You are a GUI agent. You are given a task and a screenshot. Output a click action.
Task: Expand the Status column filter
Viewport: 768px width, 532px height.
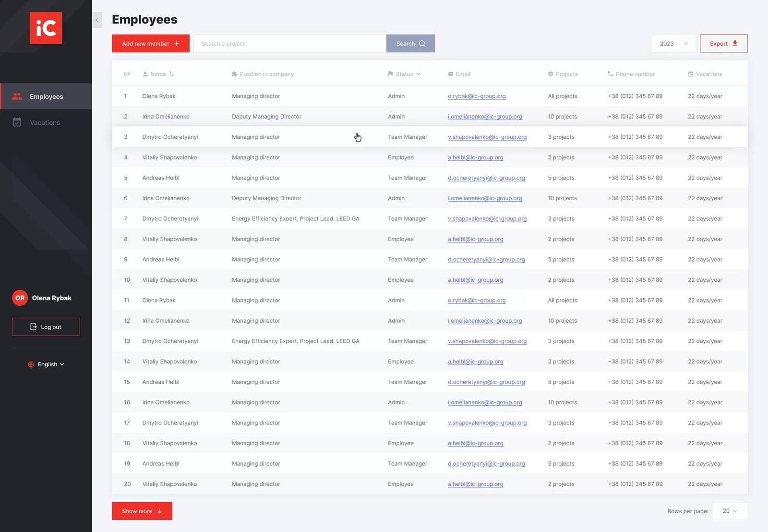point(419,74)
